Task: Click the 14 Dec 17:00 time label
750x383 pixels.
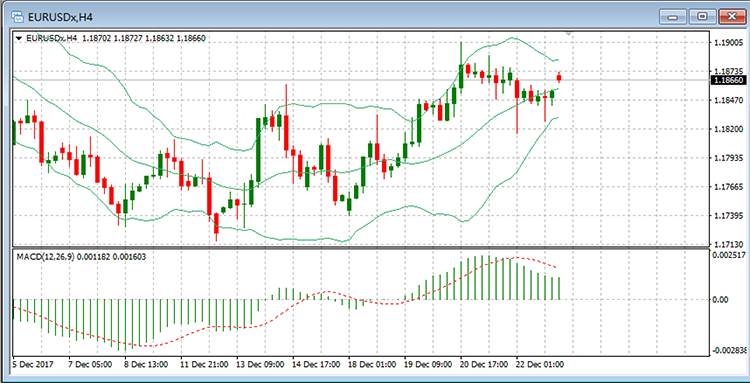Action: [x=317, y=364]
